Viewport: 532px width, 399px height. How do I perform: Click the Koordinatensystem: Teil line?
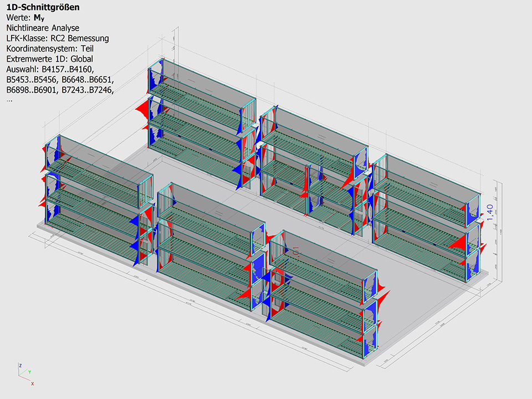(50, 48)
